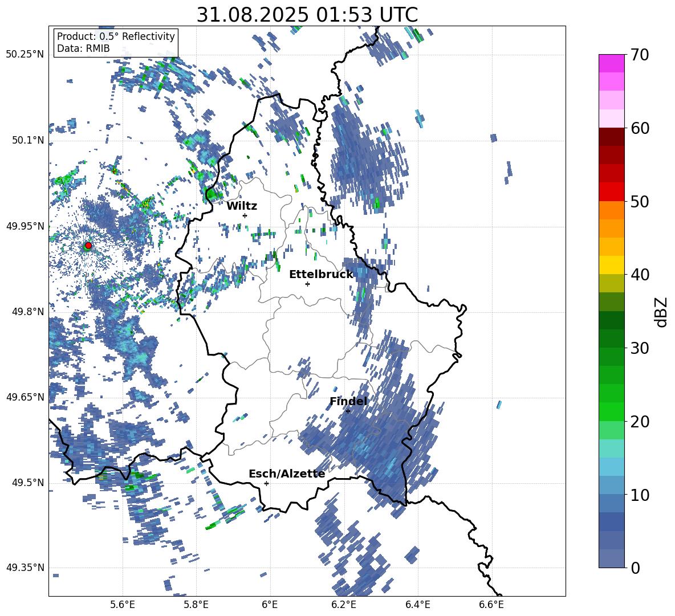
Task: Click the 70 tick label on colorbar
Action: tap(639, 55)
